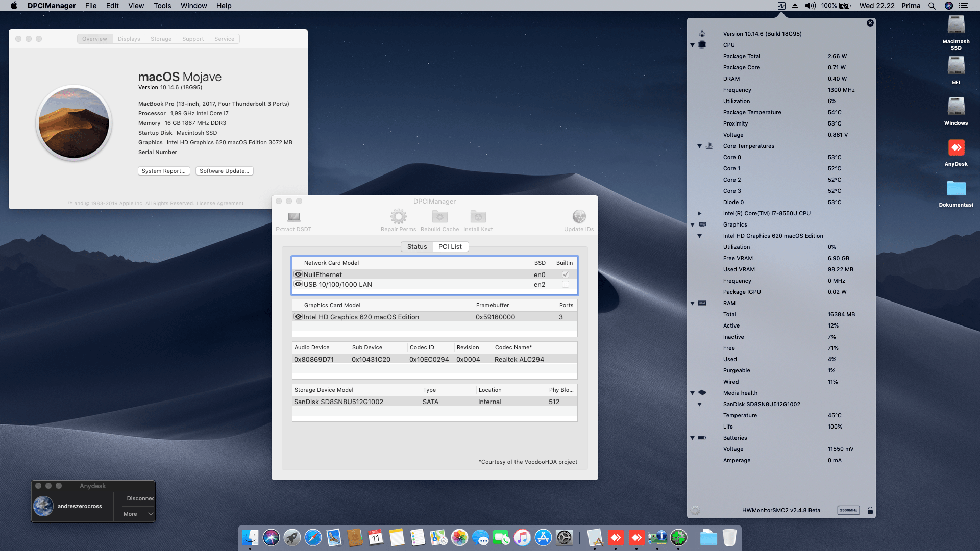Screen dimensions: 980x551
Task: Click the Software Update button
Action: (x=224, y=171)
